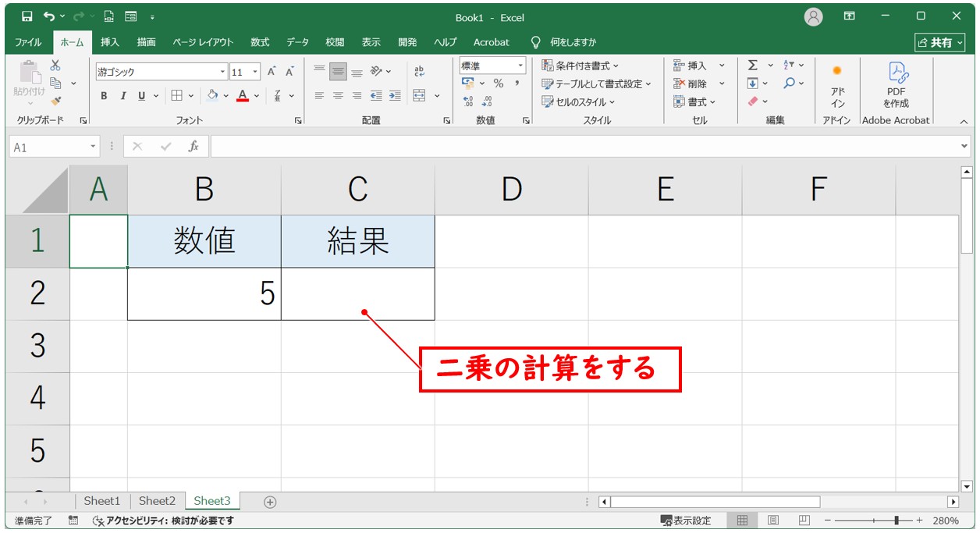Click the Cut scissors icon
This screenshot has height=533, width=980.
(x=55, y=66)
